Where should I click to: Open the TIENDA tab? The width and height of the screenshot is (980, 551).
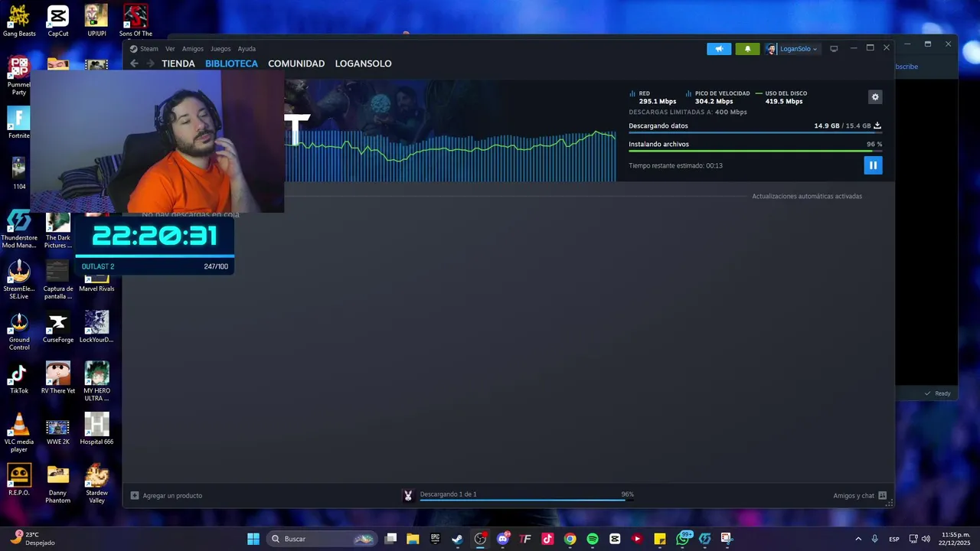(x=178, y=64)
